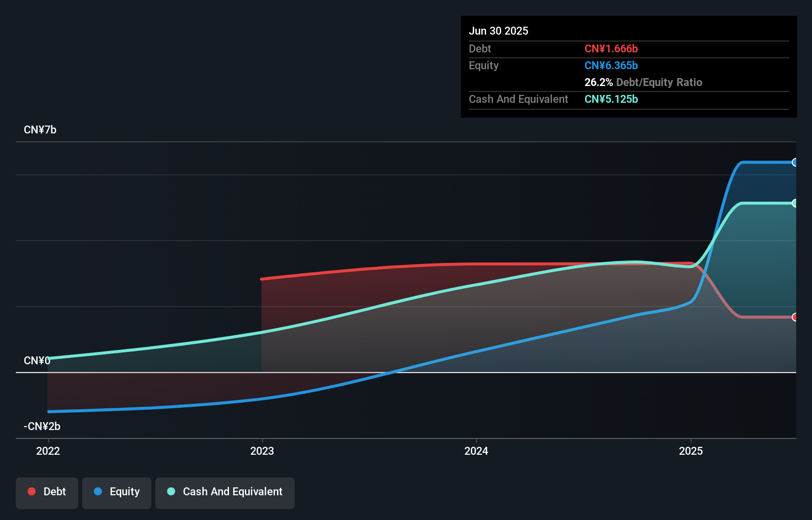This screenshot has height=520, width=812.
Task: Select the red Debt endpoint marker
Action: point(796,317)
